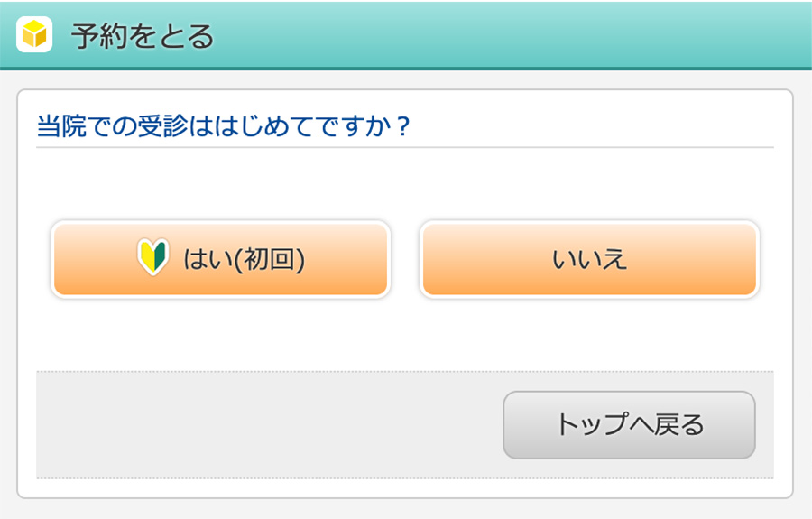
Task: Click the blank white area above the orange buttons
Action: (405, 184)
